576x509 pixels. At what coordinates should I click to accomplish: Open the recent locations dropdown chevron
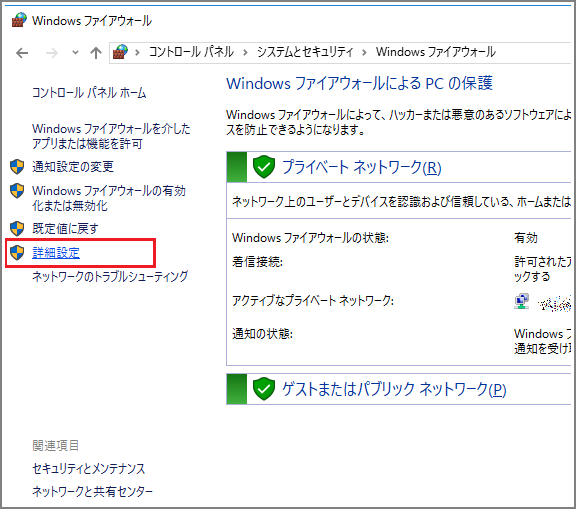(75, 53)
